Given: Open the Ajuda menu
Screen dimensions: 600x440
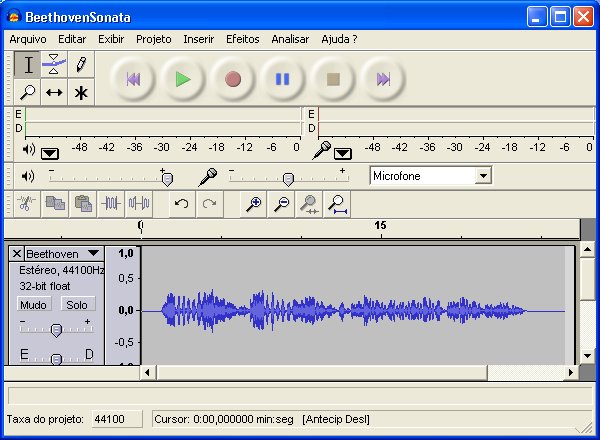Looking at the screenshot, I should click(339, 39).
